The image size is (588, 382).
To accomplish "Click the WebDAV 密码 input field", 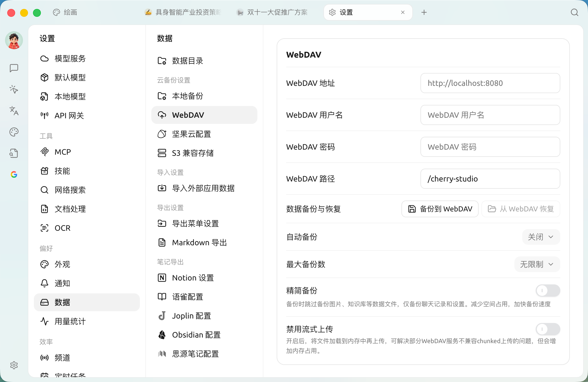I will pyautogui.click(x=490, y=147).
